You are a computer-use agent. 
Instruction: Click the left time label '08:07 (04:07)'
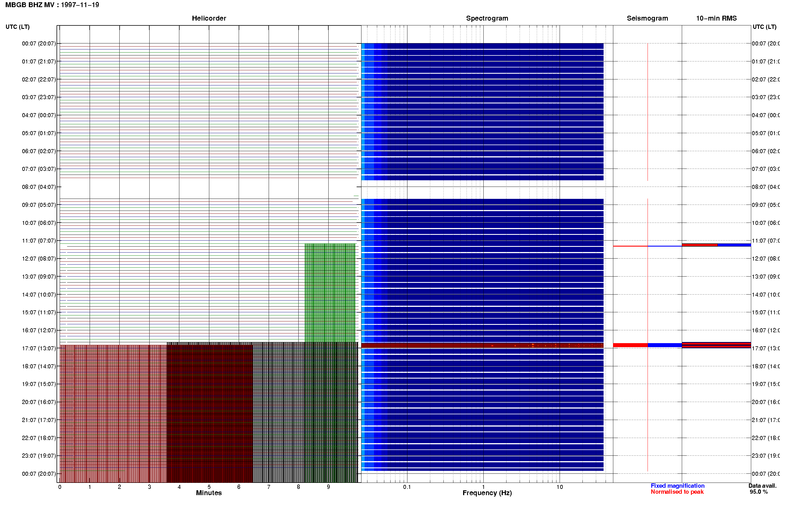(39, 187)
